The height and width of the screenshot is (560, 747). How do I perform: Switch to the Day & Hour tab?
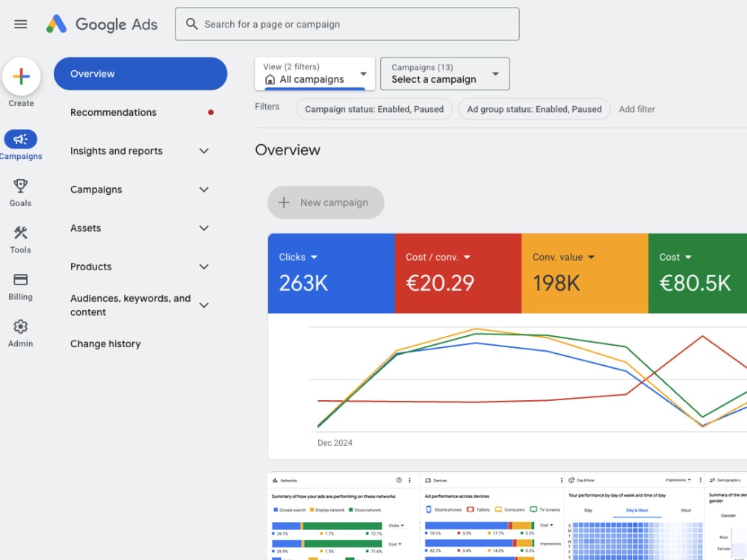click(x=637, y=511)
